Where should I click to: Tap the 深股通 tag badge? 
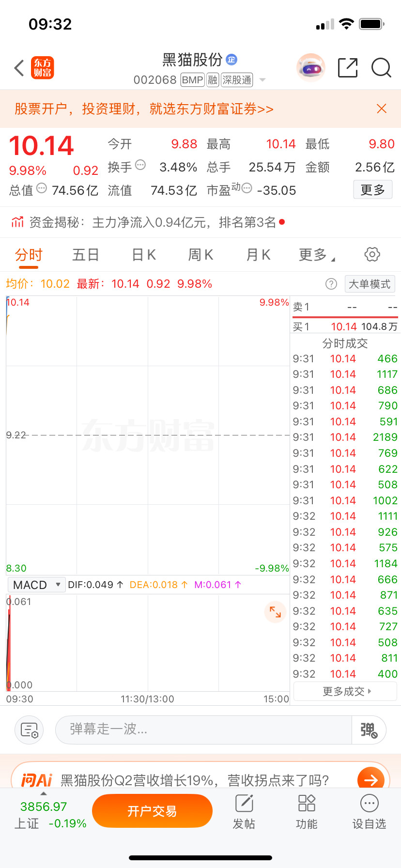(237, 80)
